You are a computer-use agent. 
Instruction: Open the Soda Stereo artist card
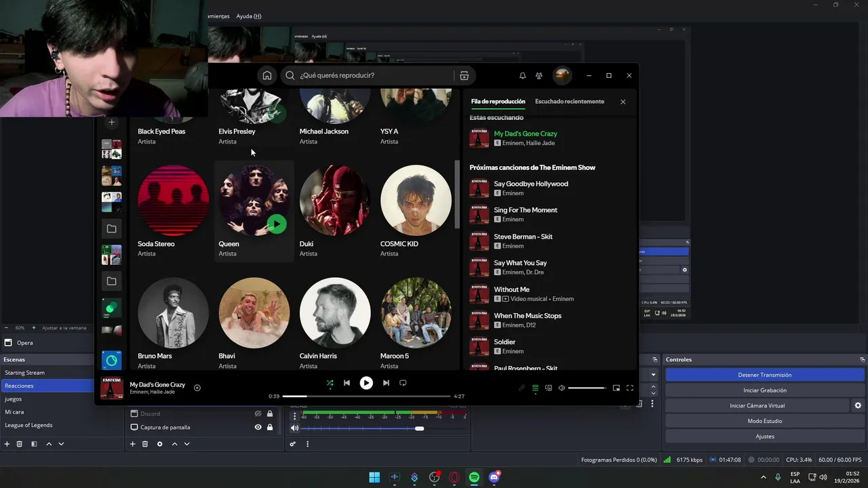(x=173, y=211)
